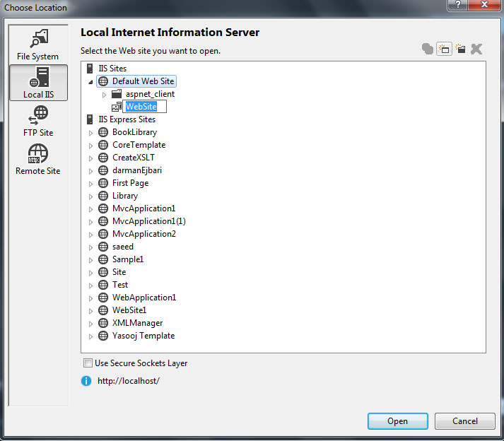The image size is (504, 441).
Task: Click the Create New Web Application icon
Action: coord(444,49)
